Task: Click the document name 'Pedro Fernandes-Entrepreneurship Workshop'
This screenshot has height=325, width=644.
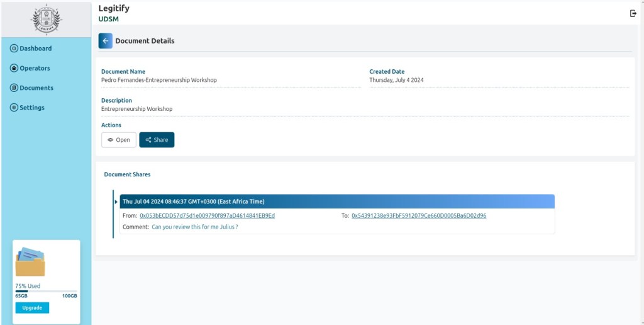Action: [159, 80]
